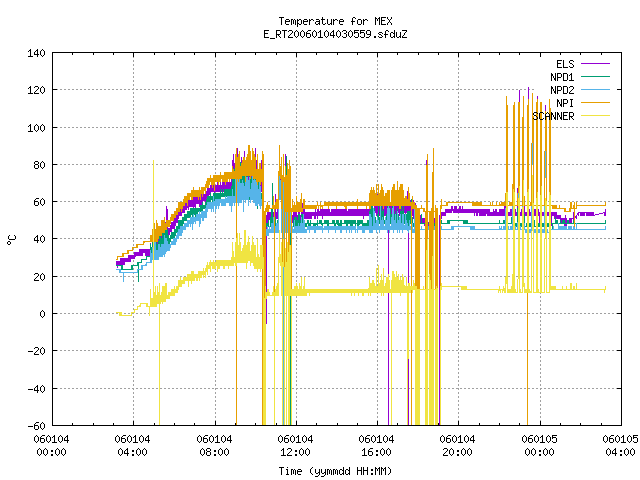Click the y-axis tick label 20
This screenshot has height=480, width=640.
[39, 277]
